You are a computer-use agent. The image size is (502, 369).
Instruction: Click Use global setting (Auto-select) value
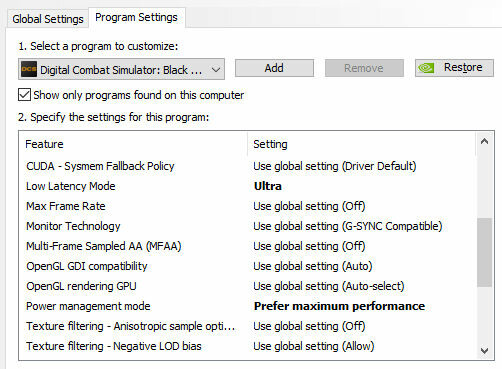click(x=329, y=286)
